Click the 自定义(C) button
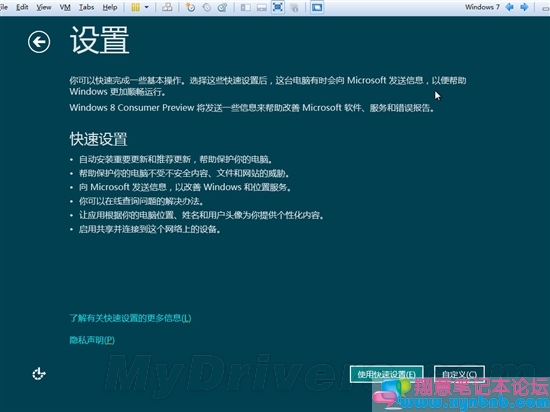 tap(459, 374)
